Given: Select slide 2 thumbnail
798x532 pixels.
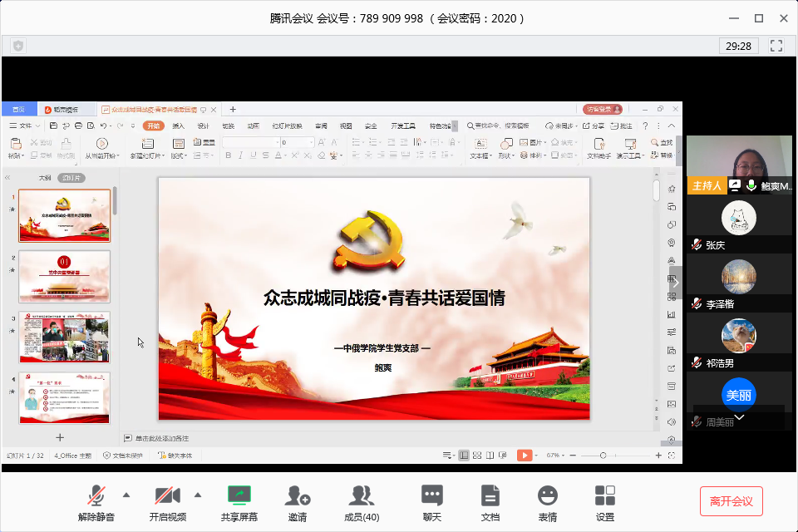Looking at the screenshot, I should tap(65, 277).
